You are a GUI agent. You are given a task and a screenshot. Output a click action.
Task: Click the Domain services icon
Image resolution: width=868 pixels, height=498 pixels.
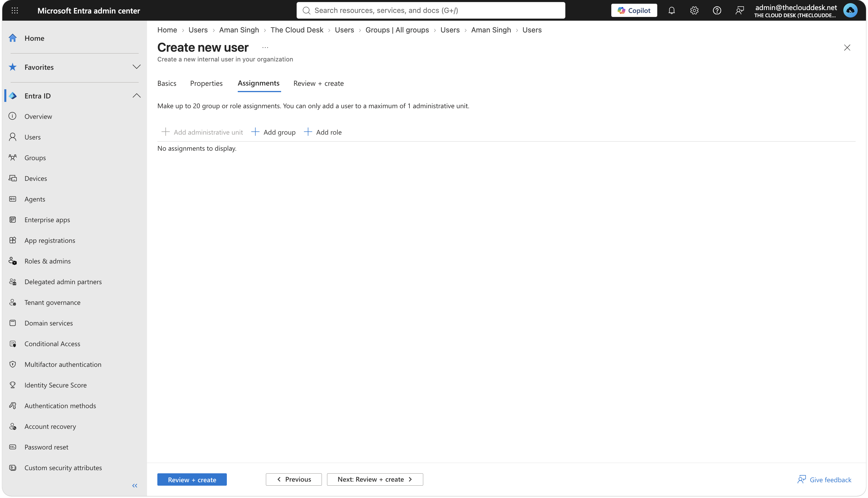(13, 323)
